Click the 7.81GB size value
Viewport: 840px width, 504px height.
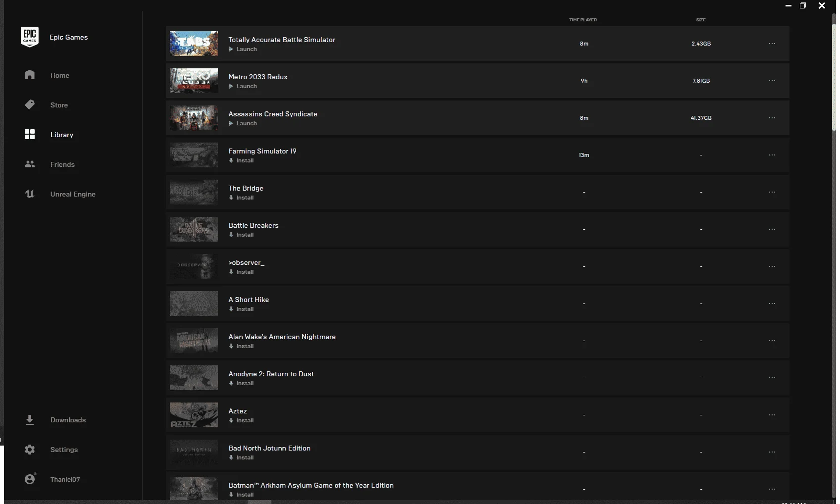pos(701,81)
